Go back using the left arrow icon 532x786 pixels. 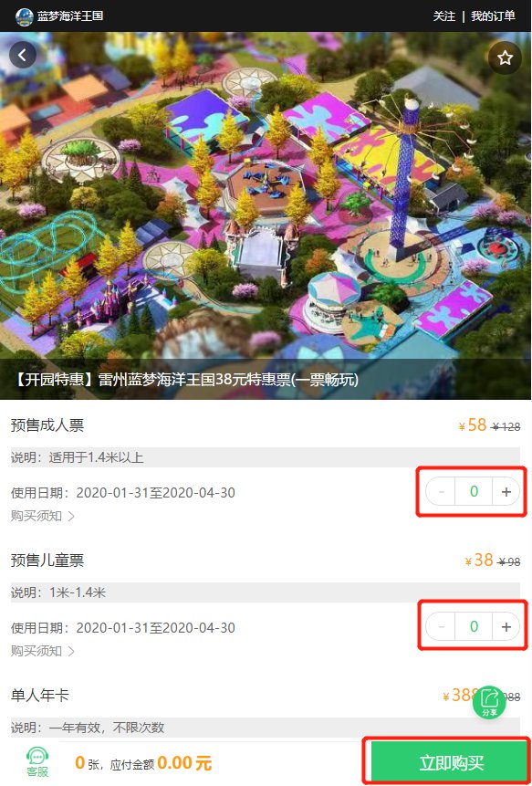pyautogui.click(x=23, y=55)
